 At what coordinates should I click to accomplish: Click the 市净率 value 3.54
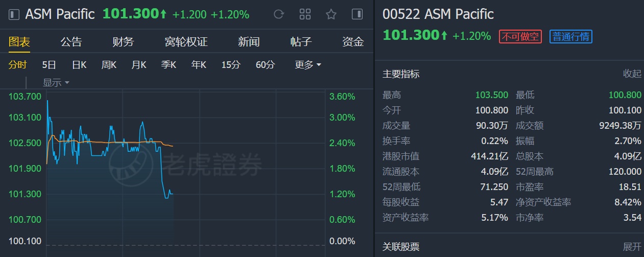pyautogui.click(x=632, y=218)
